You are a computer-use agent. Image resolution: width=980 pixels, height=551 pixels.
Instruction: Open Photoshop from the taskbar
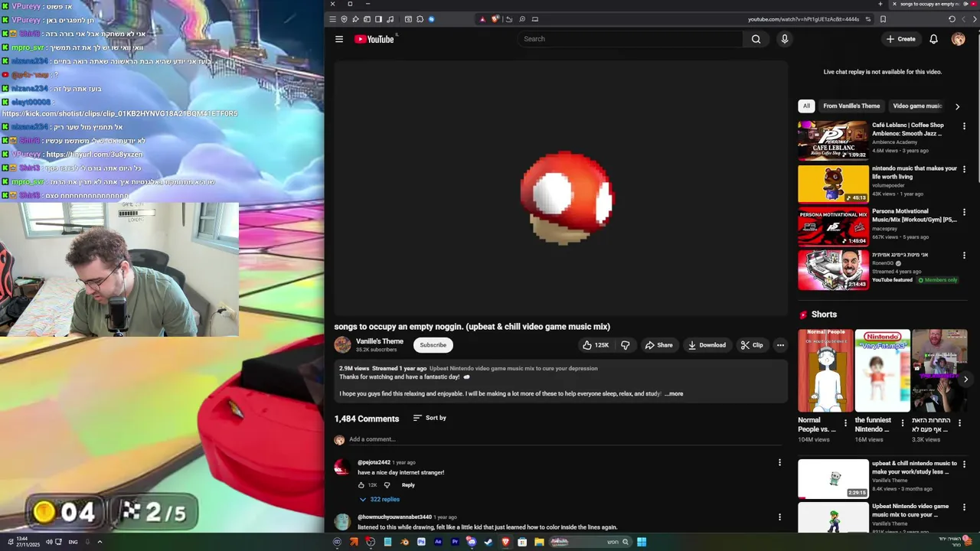coord(421,542)
